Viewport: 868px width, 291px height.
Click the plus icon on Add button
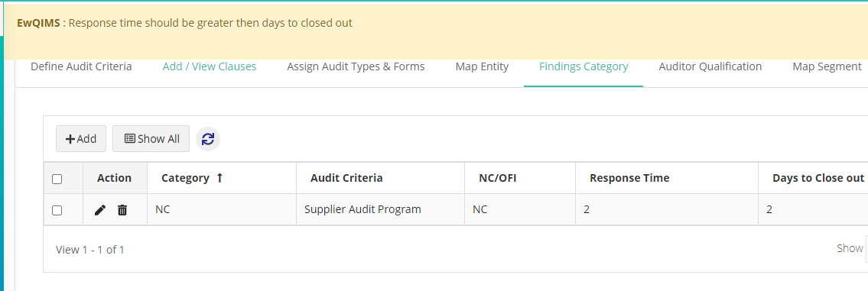[x=70, y=139]
